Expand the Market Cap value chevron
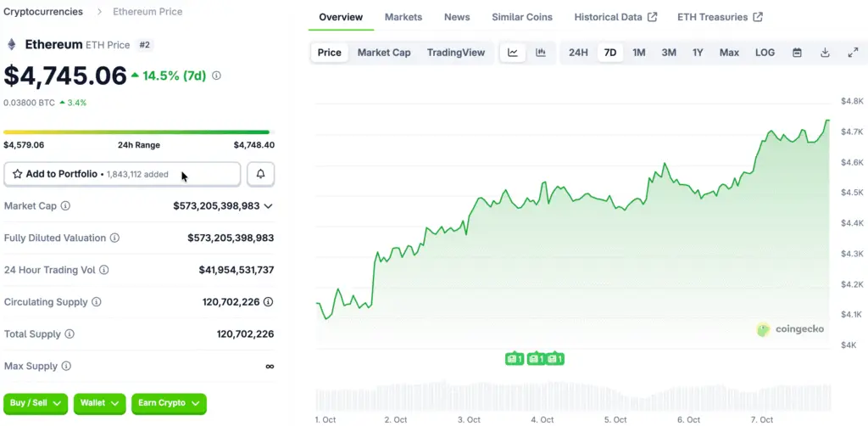 pyautogui.click(x=269, y=206)
